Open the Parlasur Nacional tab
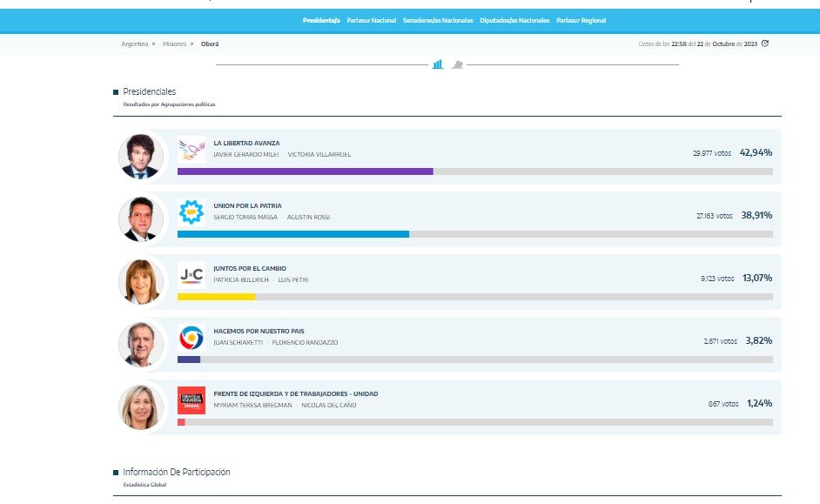 [x=372, y=20]
